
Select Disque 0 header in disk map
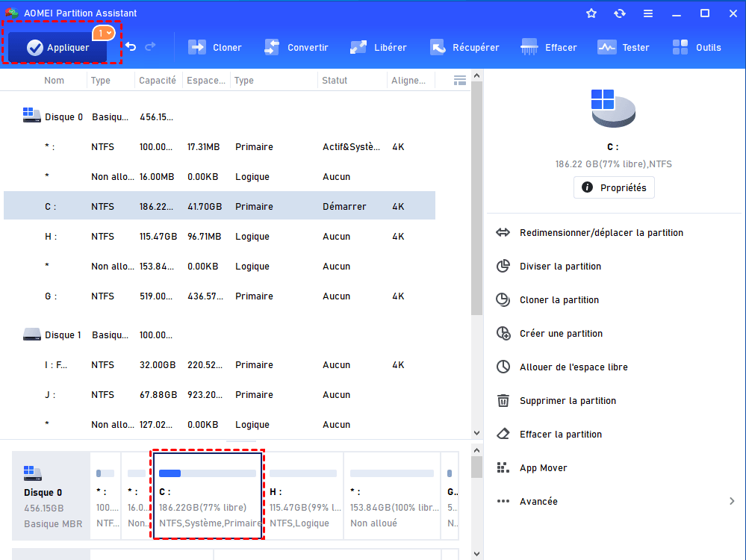[52, 495]
